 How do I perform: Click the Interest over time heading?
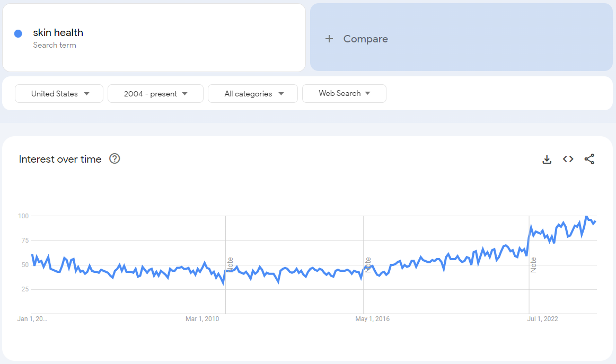click(x=60, y=159)
